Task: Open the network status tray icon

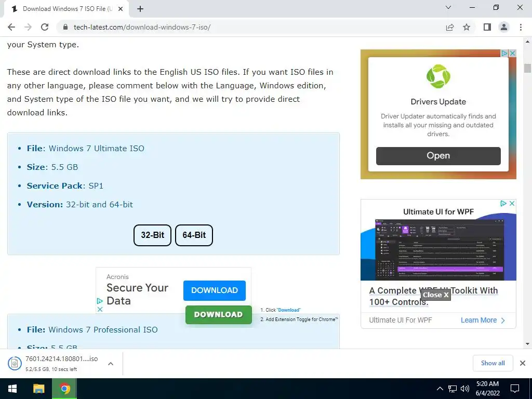Action: (453, 389)
